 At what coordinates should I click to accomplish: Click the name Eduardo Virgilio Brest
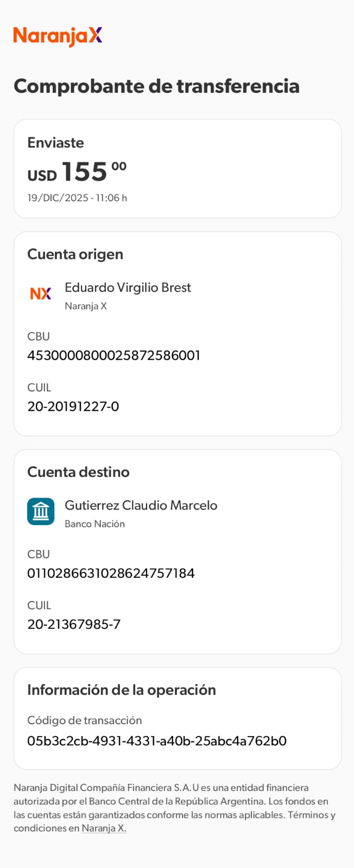coord(128,288)
